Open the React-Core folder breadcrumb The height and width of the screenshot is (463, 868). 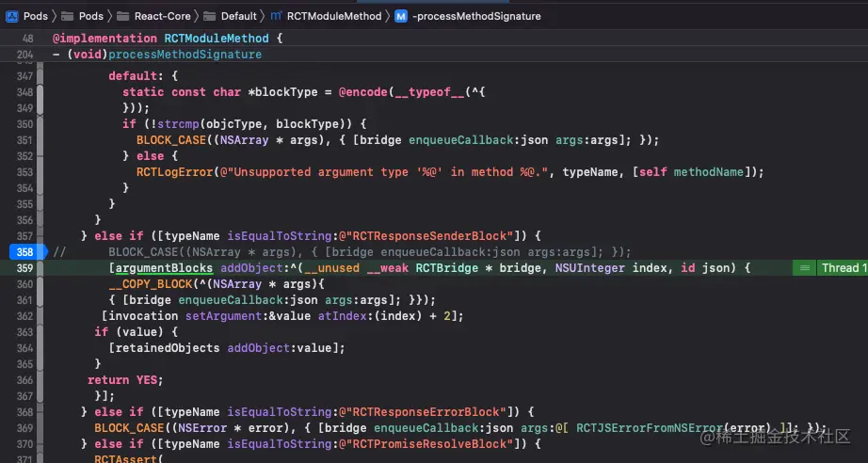click(162, 16)
